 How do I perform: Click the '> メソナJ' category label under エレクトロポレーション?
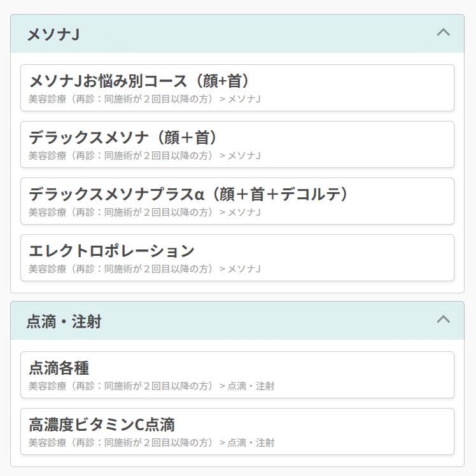pyautogui.click(x=241, y=269)
